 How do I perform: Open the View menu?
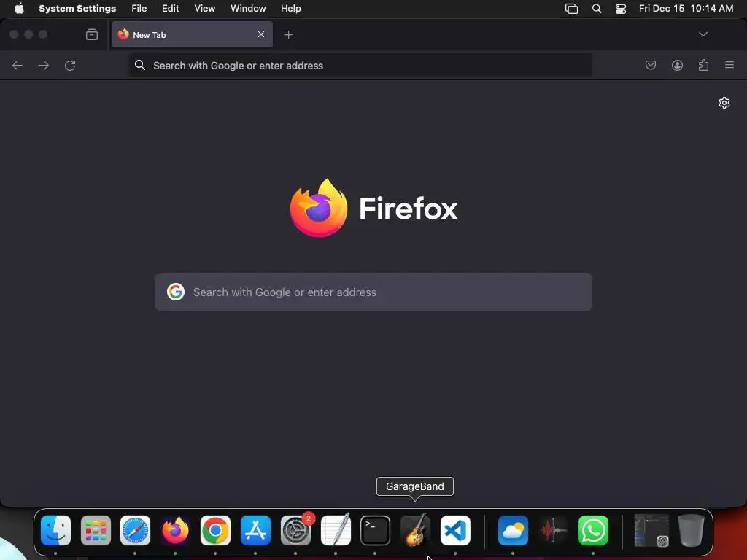[x=204, y=9]
